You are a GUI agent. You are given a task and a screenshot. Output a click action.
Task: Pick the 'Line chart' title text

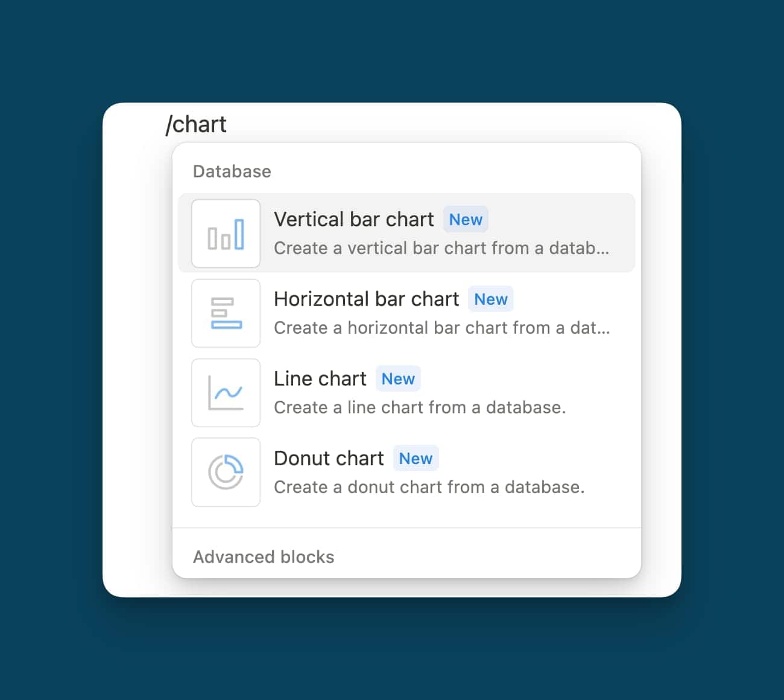320,379
